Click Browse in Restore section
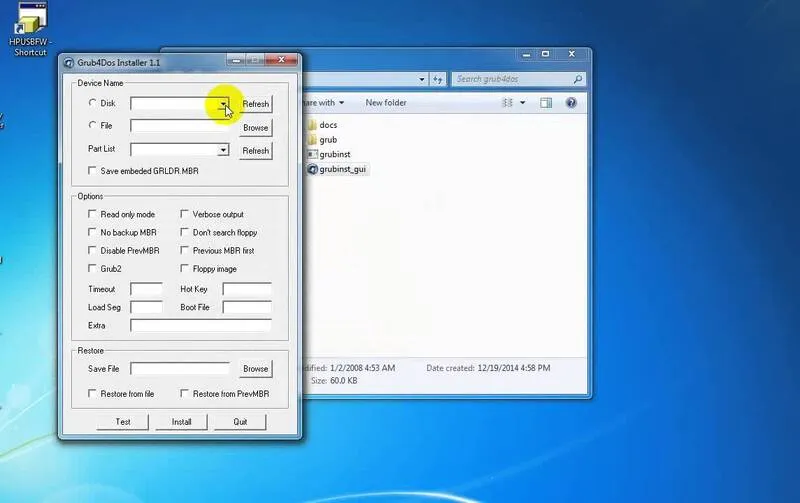Viewport: 800px width, 503px height. point(256,369)
